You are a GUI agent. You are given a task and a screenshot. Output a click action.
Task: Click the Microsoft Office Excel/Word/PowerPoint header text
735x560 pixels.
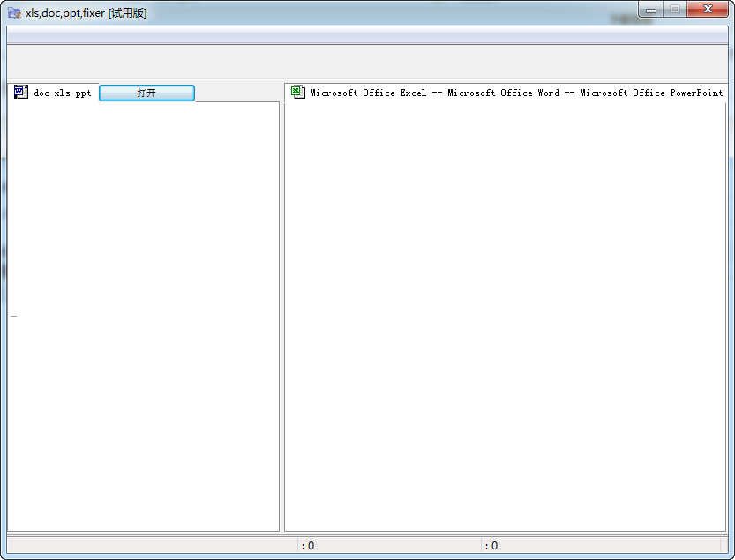516,93
